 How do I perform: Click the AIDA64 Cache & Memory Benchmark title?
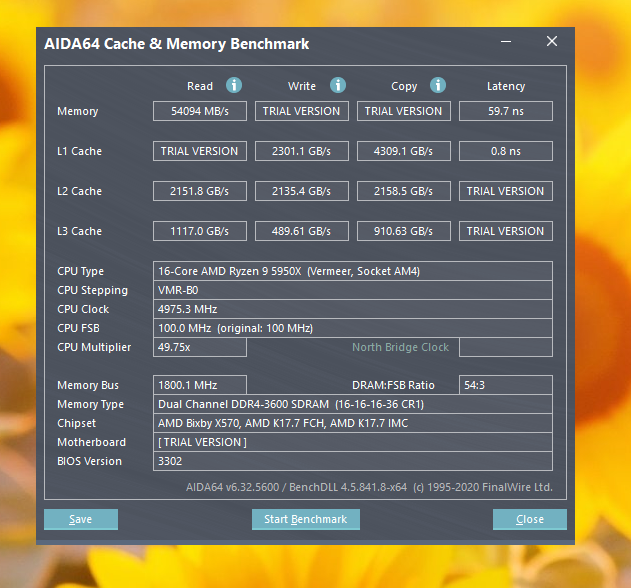click(x=177, y=44)
